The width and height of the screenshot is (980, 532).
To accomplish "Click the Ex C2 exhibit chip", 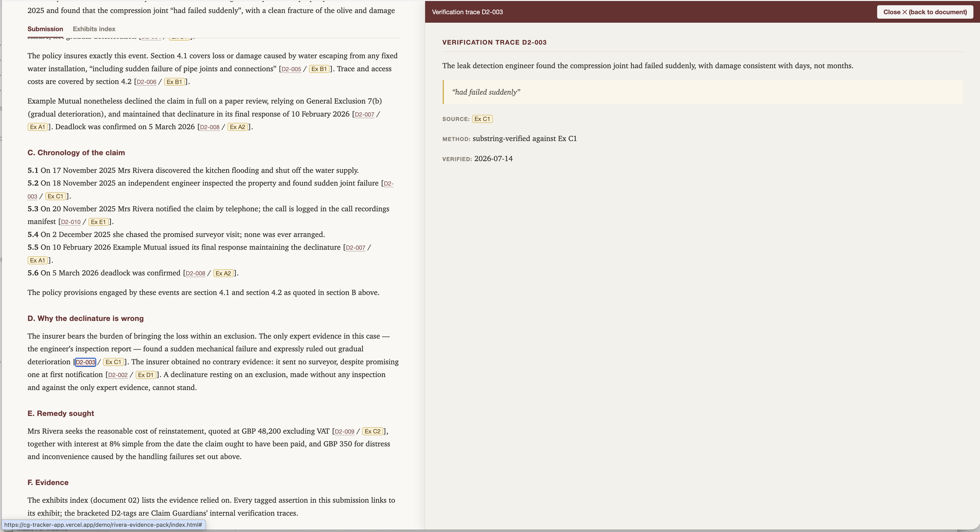I will click(372, 431).
